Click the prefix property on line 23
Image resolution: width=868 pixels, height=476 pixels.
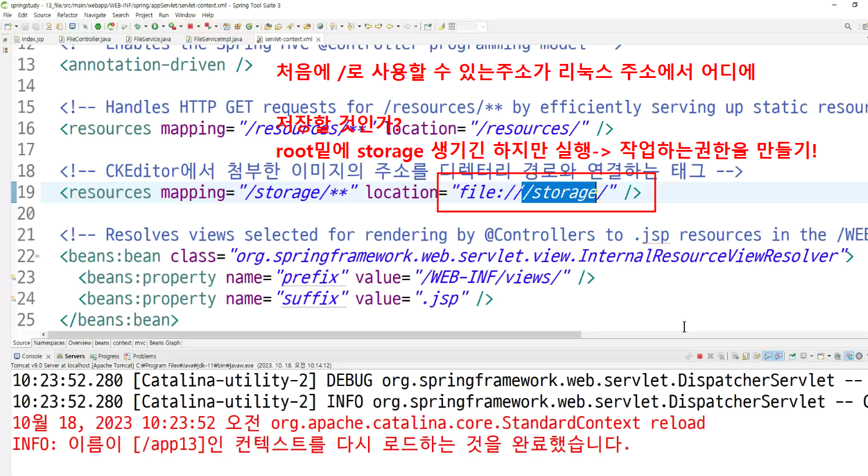pyautogui.click(x=337, y=277)
